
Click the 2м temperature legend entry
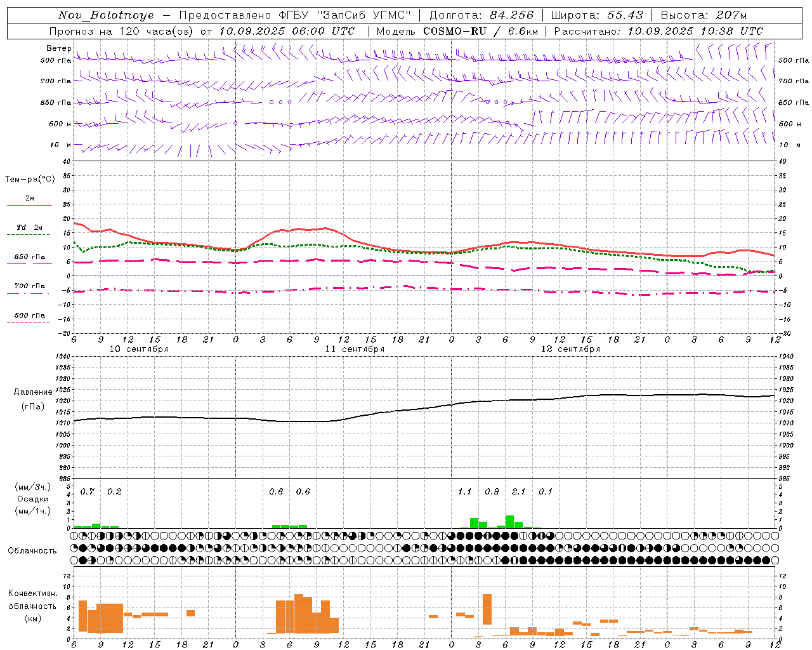pyautogui.click(x=30, y=199)
